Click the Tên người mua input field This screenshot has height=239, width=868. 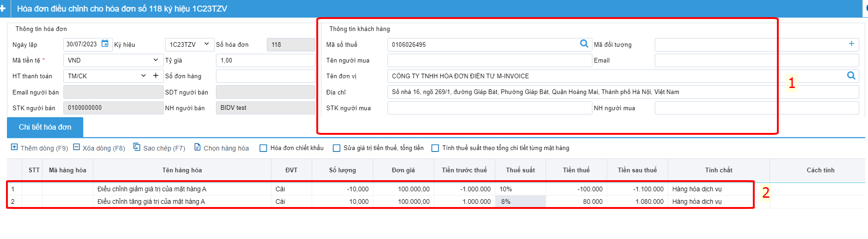point(490,60)
